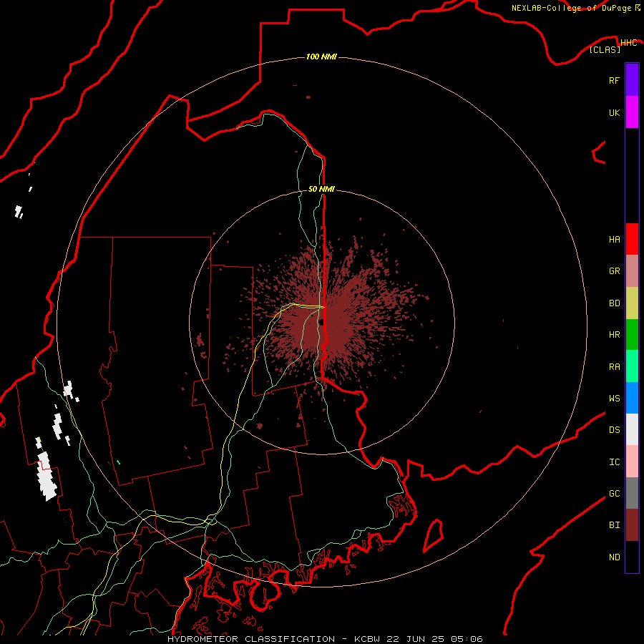Pick the HR green legend swatch

pos(632,335)
